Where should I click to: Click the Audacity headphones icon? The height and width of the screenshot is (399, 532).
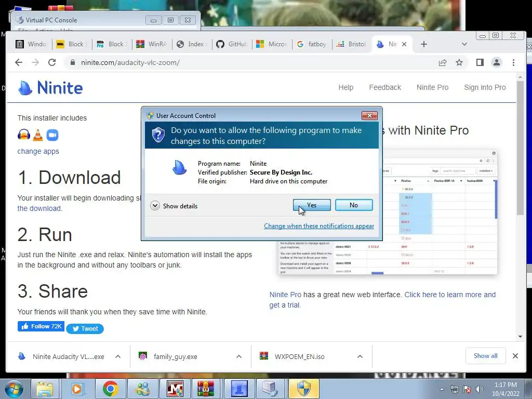[24, 135]
